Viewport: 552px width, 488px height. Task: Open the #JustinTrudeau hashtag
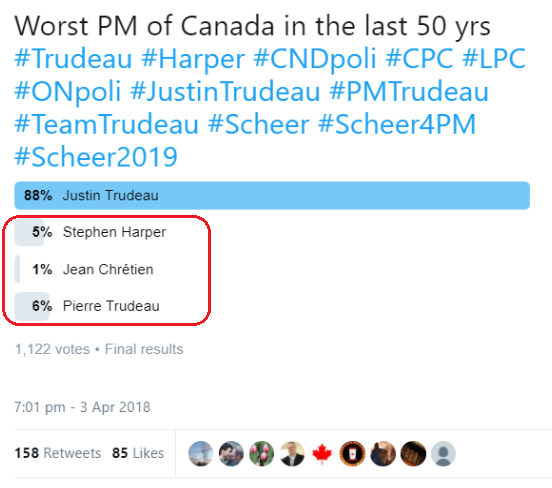225,91
